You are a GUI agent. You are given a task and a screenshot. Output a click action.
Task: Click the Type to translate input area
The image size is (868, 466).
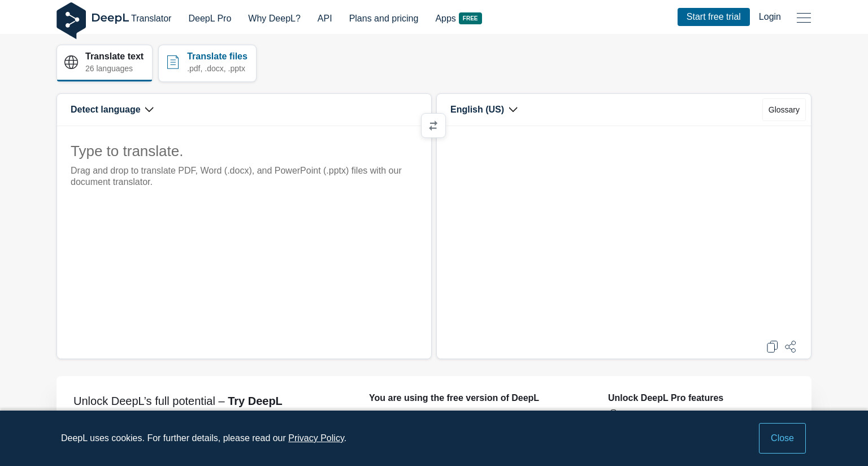click(244, 242)
